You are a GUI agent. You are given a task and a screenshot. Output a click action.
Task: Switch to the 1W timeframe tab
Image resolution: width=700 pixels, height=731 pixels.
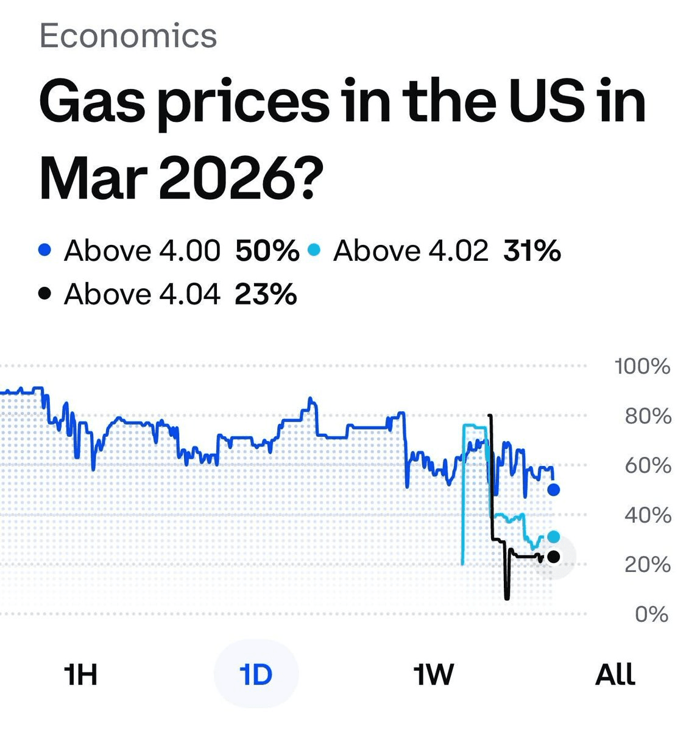click(433, 673)
